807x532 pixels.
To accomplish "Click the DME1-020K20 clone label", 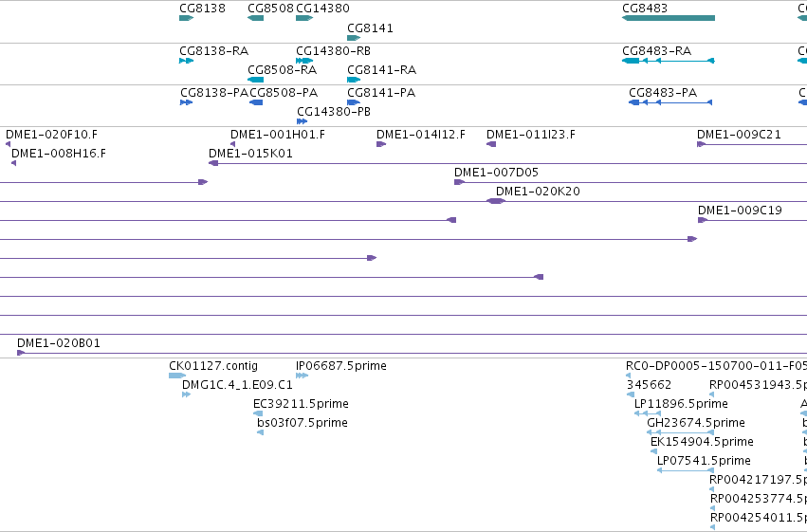I will coord(538,192).
